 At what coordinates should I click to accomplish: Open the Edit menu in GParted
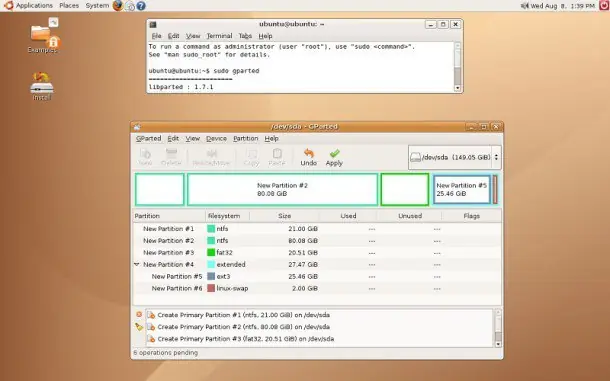pos(173,139)
